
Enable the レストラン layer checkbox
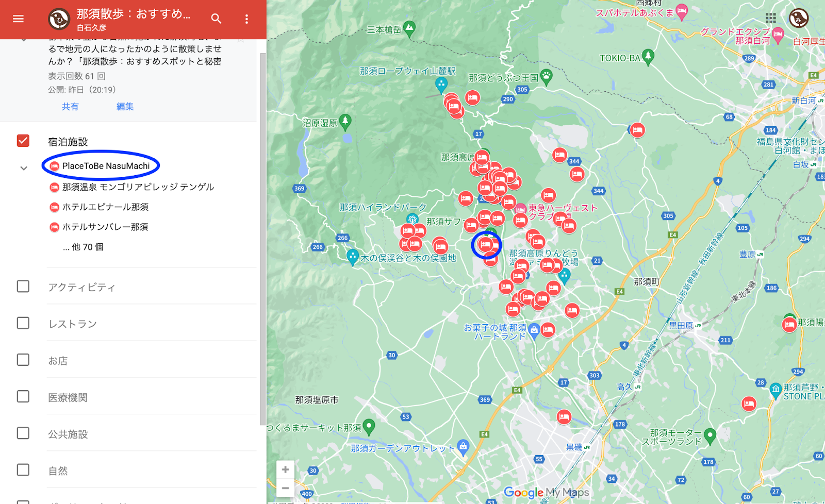point(23,323)
